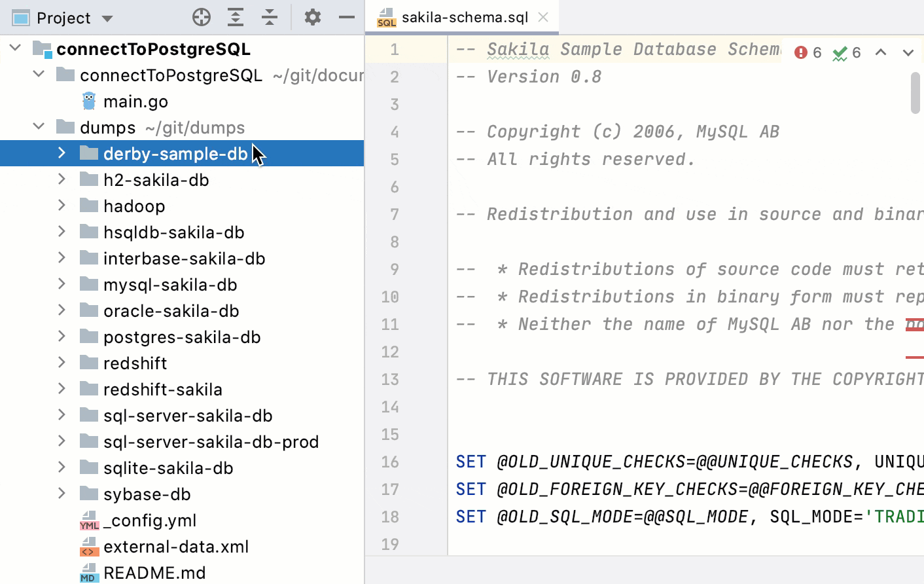Open the Project view settings gear

312,17
